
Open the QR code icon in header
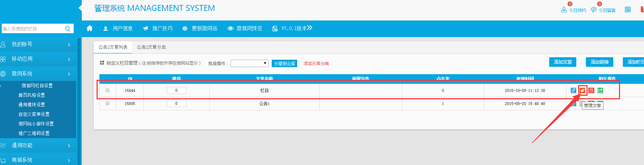[628, 10]
